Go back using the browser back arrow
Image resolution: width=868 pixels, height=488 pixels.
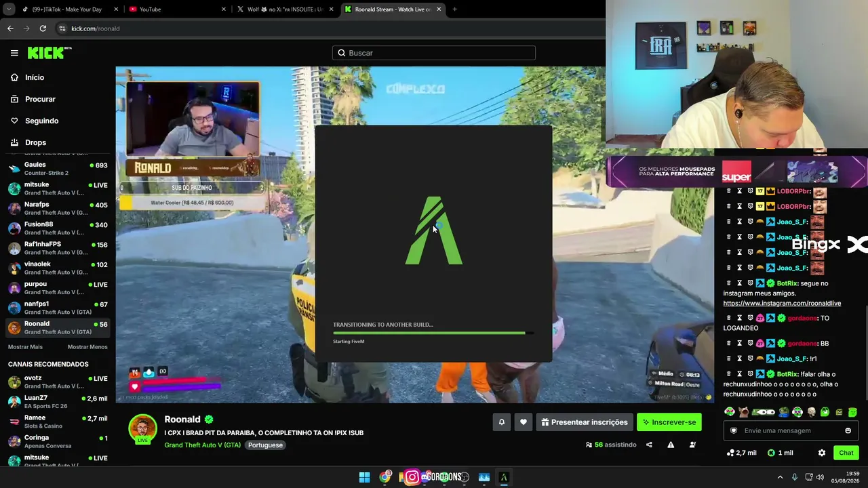[10, 28]
